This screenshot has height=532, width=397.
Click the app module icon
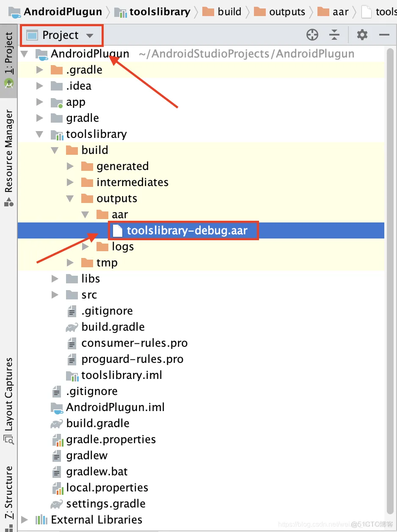[x=57, y=102]
